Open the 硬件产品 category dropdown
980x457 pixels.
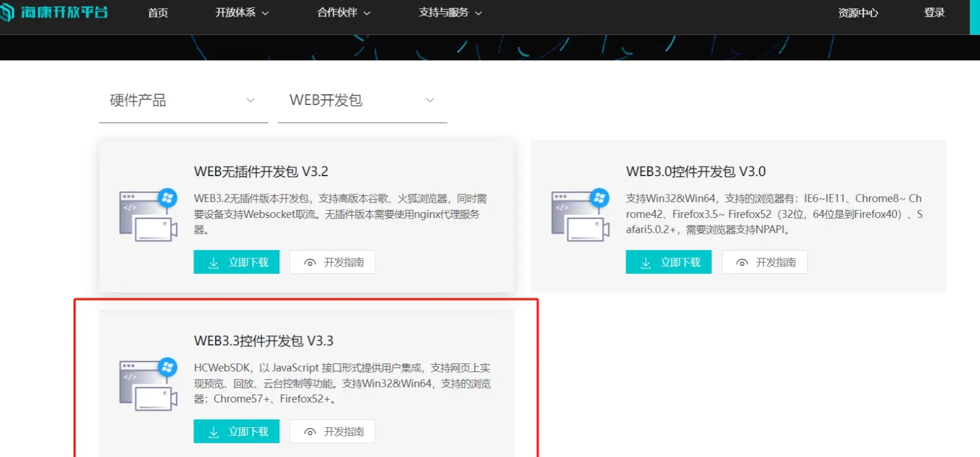[x=183, y=101]
